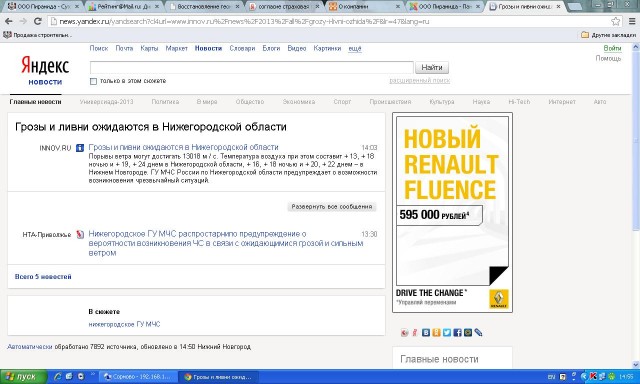Open 'расширенный поиск' link
Image resolution: width=640 pixels, height=384 pixels.
[x=419, y=81]
